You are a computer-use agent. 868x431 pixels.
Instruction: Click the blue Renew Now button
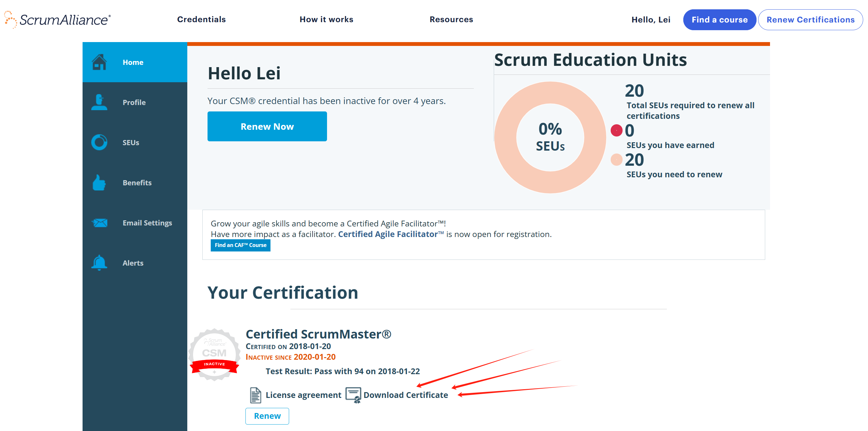(x=267, y=126)
